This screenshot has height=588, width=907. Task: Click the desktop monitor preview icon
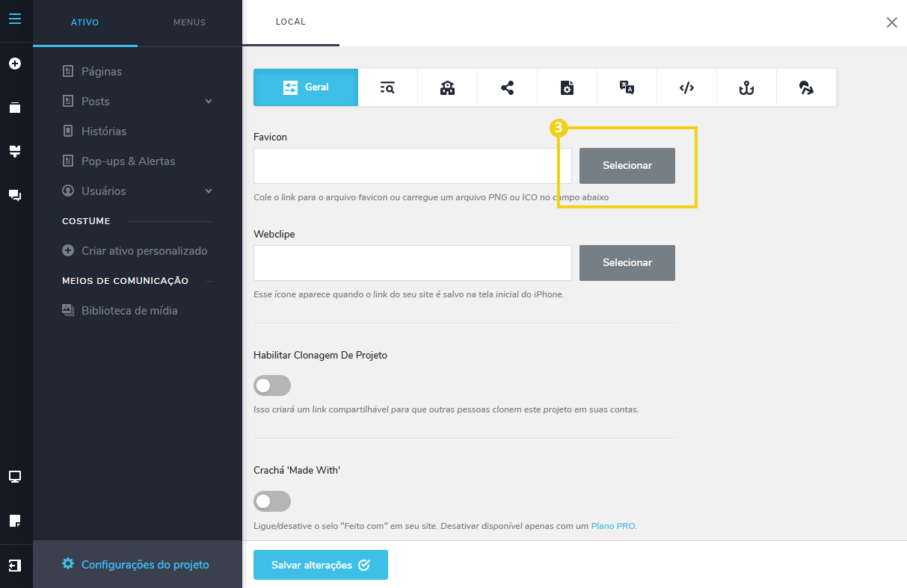coord(15,477)
